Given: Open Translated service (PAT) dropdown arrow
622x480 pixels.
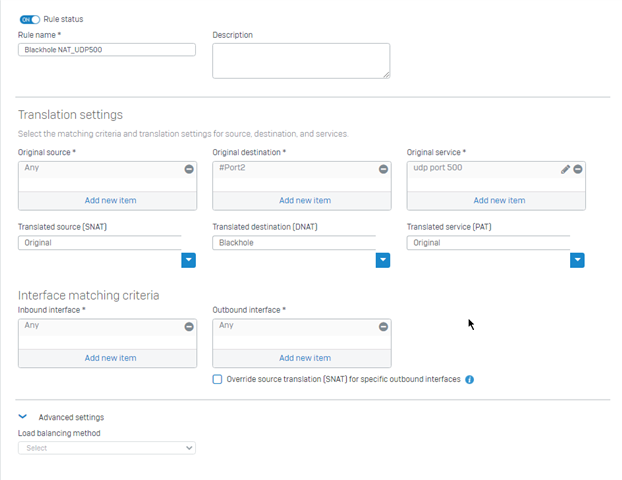Looking at the screenshot, I should (577, 260).
